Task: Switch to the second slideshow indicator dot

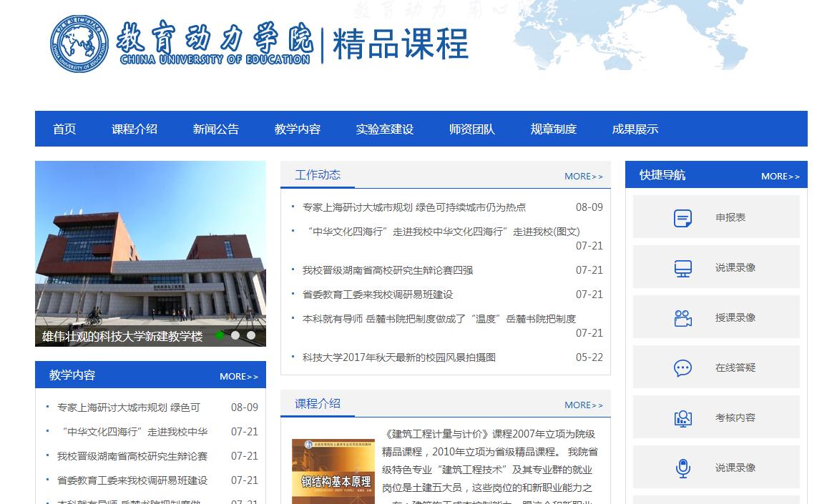Action: 236,333
